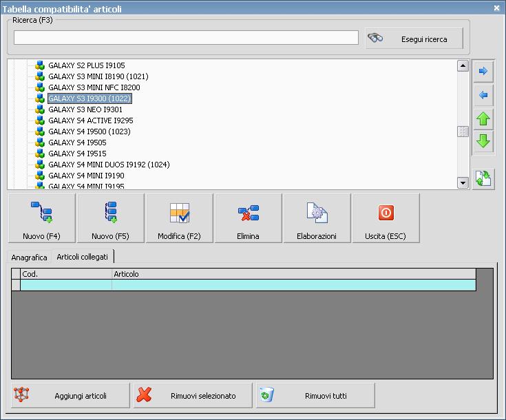Click Nuovo (F4) new node button

[41, 218]
